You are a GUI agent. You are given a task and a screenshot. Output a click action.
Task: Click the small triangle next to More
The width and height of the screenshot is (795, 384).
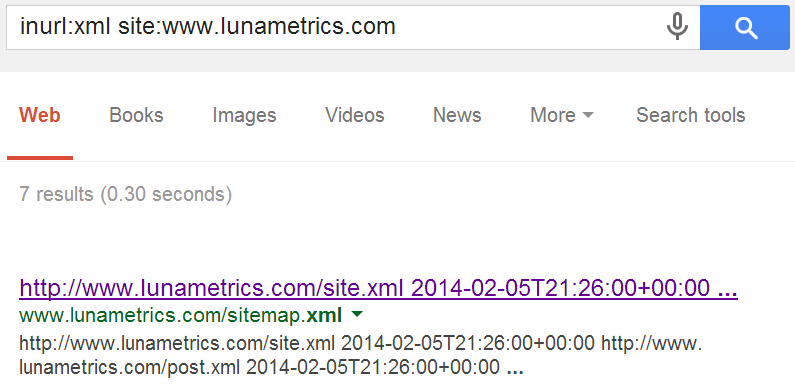pos(588,116)
